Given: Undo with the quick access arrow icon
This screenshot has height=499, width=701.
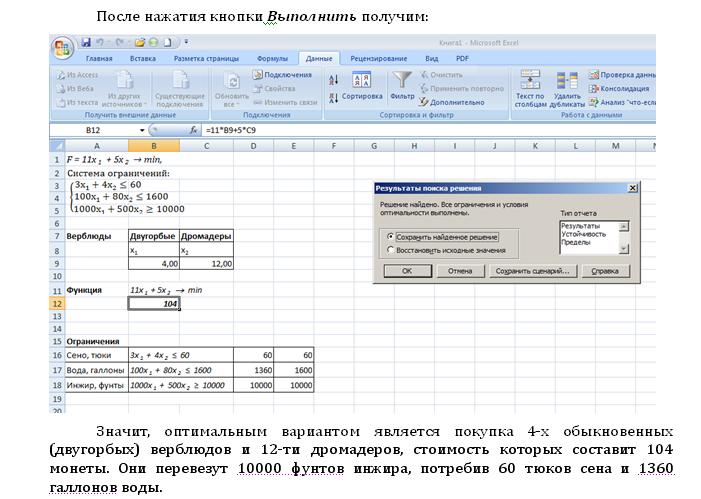Looking at the screenshot, I should [x=100, y=42].
